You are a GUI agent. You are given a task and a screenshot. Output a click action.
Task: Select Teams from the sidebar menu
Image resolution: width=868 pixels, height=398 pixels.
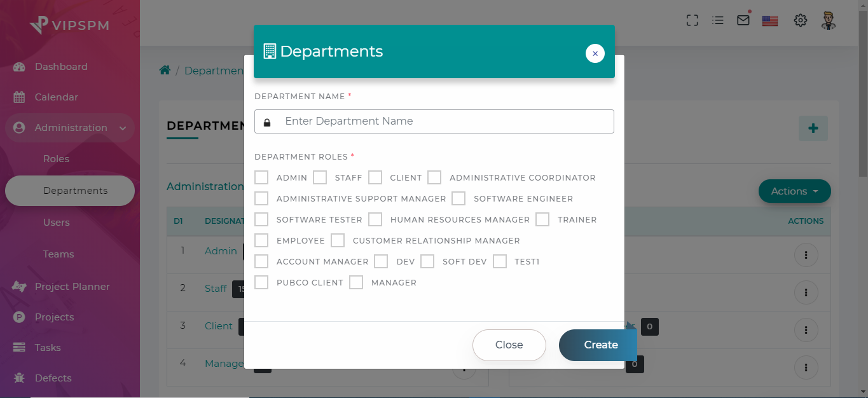tap(58, 254)
